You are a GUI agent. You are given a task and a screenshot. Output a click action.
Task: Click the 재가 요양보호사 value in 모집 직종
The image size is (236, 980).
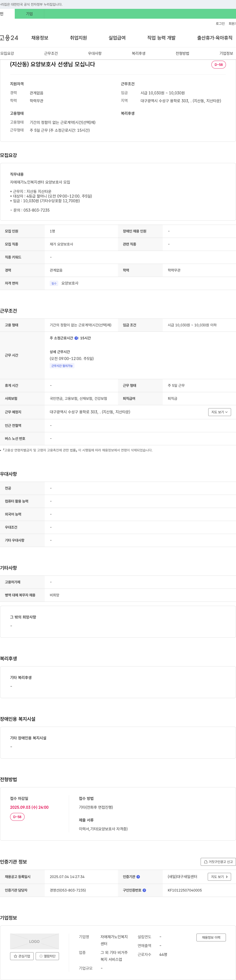click(x=61, y=244)
